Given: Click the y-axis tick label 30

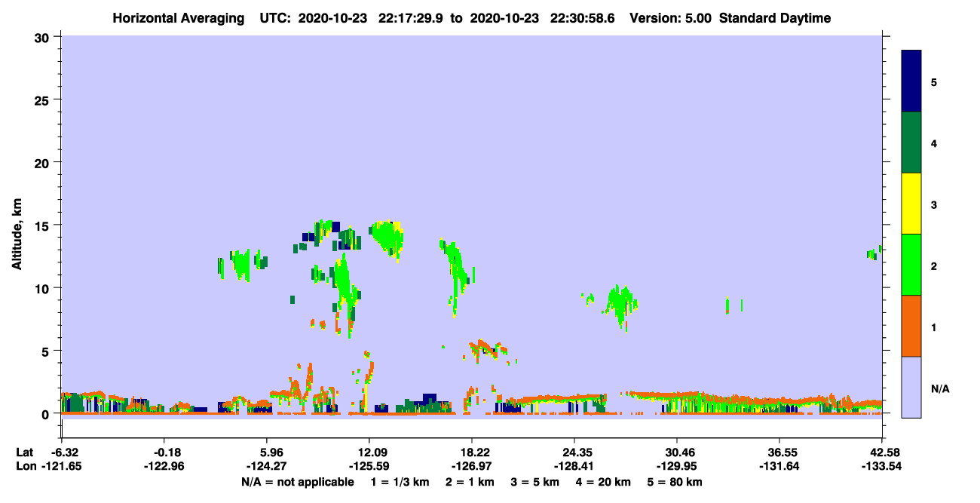Looking at the screenshot, I should click(44, 37).
